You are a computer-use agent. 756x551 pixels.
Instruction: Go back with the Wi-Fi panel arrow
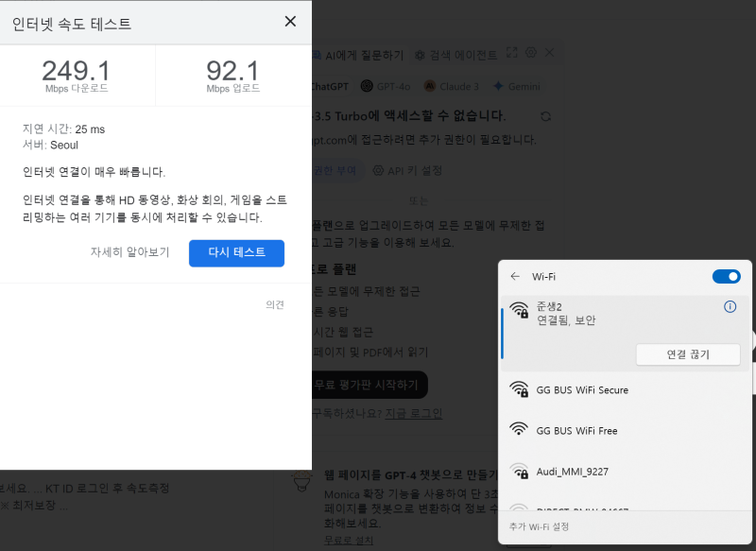(x=515, y=276)
